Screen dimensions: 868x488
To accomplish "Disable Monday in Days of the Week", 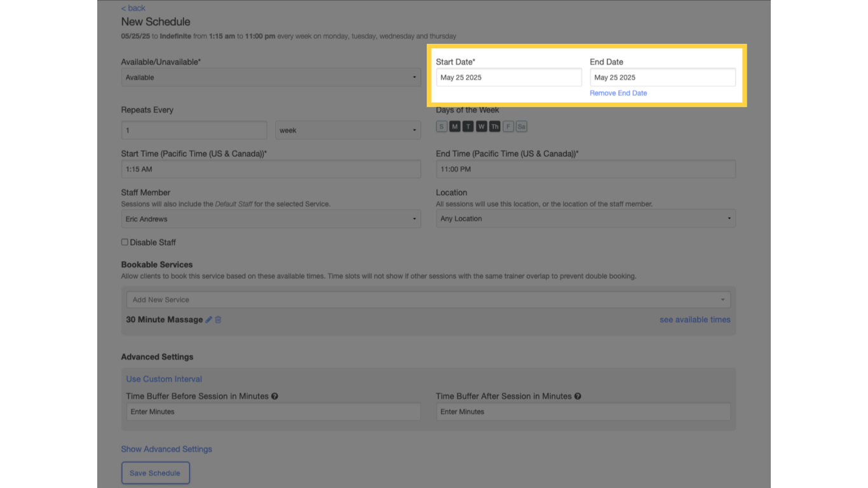I will 454,126.
